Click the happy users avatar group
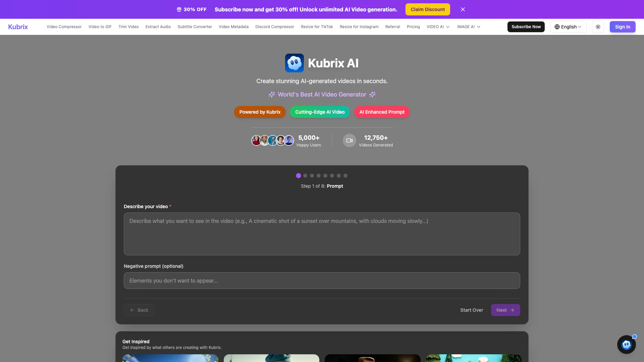Viewport: 644px width, 362px height. pos(272,140)
